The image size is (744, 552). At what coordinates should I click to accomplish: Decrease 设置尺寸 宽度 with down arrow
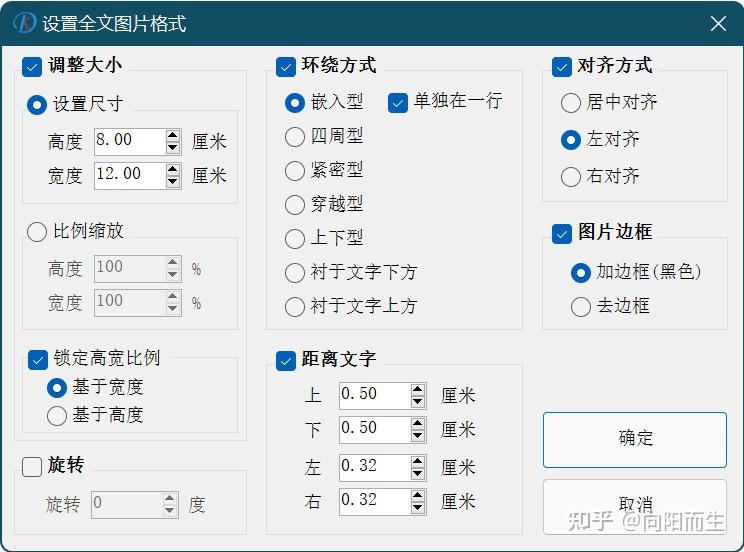173,182
